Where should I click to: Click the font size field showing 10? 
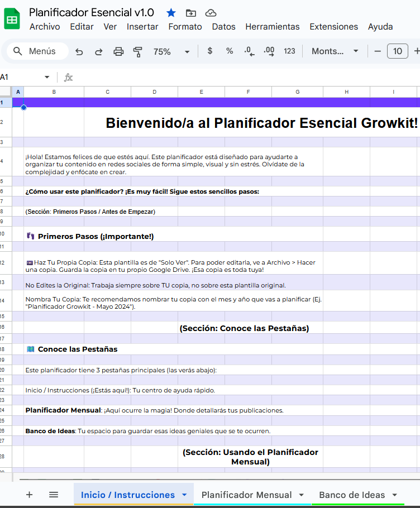[x=397, y=51]
